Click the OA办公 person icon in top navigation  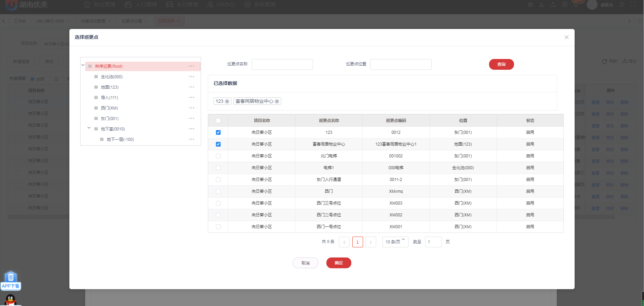211,5
